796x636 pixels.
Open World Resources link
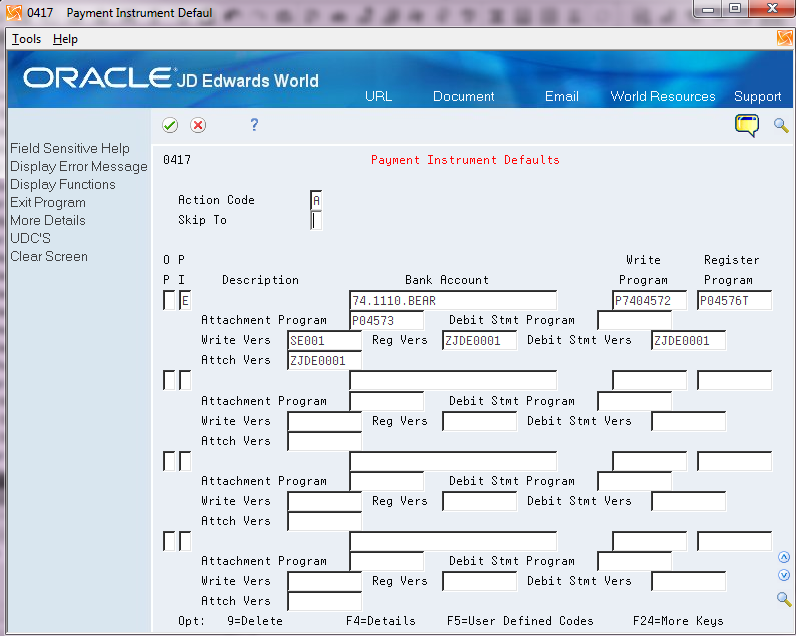click(662, 96)
